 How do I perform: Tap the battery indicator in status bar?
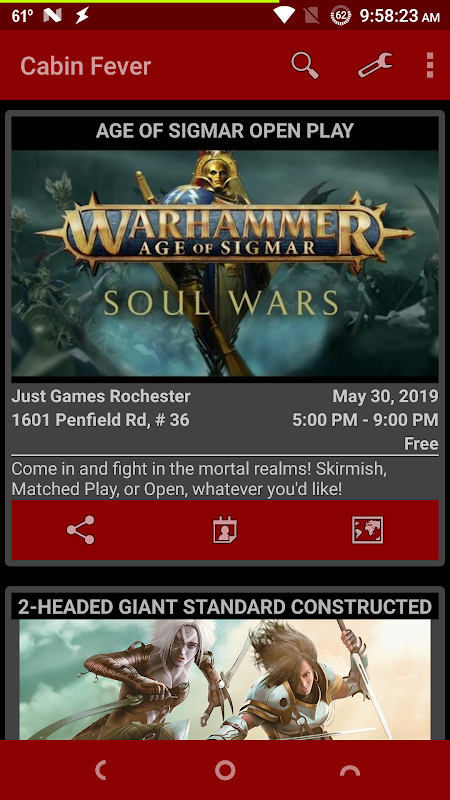341,16
